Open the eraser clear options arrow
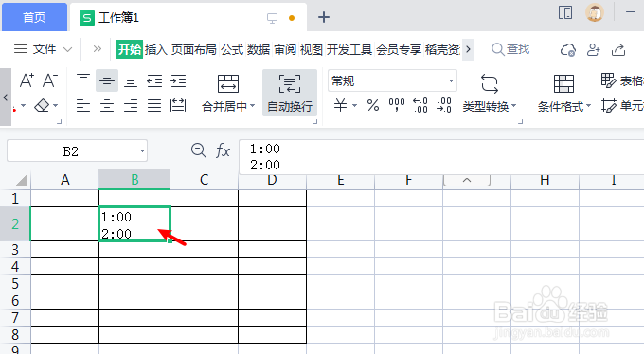Screen dimensions: 644x354 point(56,106)
